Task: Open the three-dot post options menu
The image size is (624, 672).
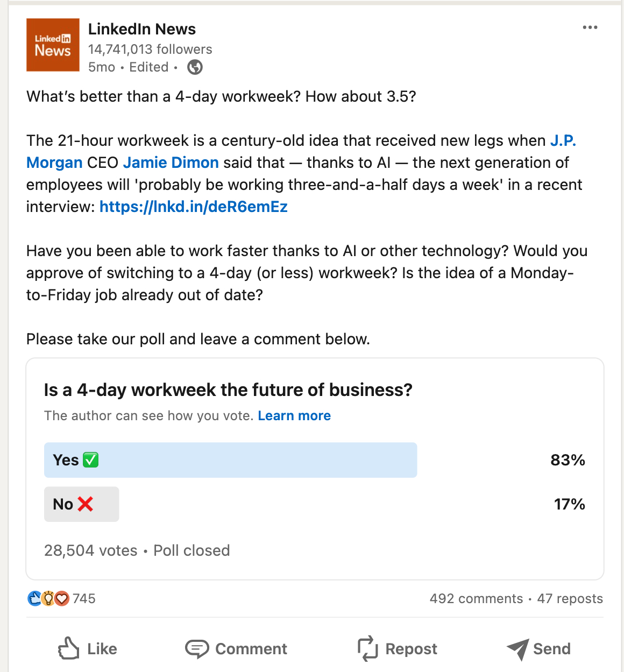Action: pyautogui.click(x=590, y=27)
